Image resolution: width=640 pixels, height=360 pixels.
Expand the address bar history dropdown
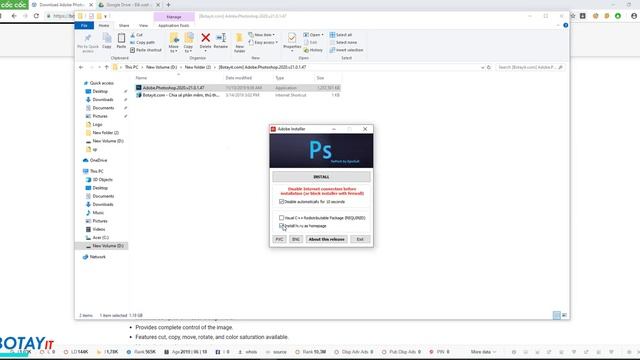click(482, 67)
